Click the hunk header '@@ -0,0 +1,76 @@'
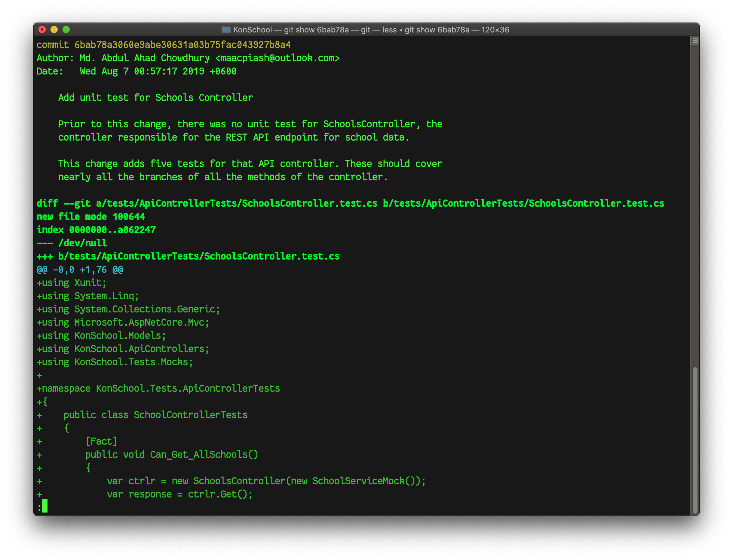 click(x=80, y=269)
